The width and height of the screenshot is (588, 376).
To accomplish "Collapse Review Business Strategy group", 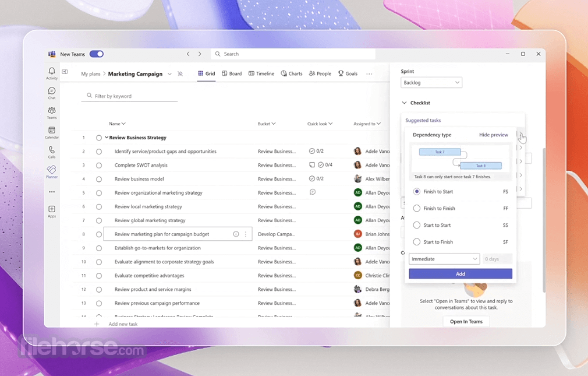I will [107, 138].
